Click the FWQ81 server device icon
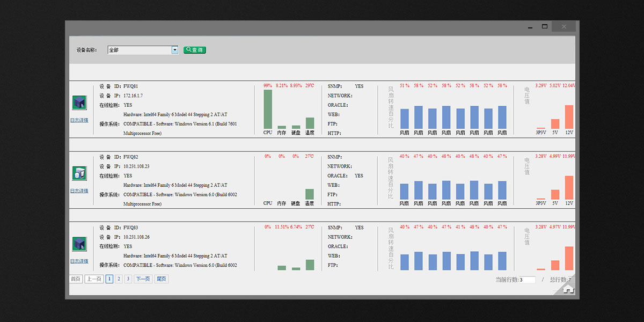Image resolution: width=644 pixels, height=322 pixels. (79, 103)
